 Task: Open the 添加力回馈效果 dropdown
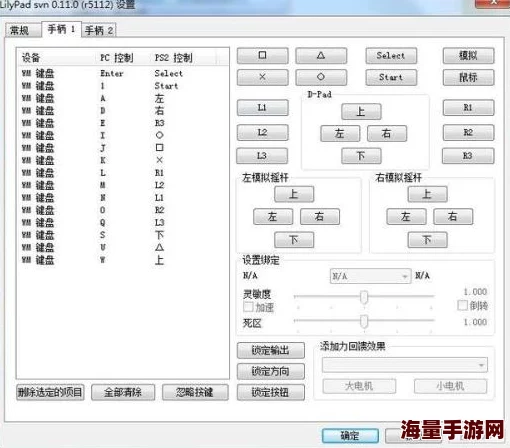point(405,365)
